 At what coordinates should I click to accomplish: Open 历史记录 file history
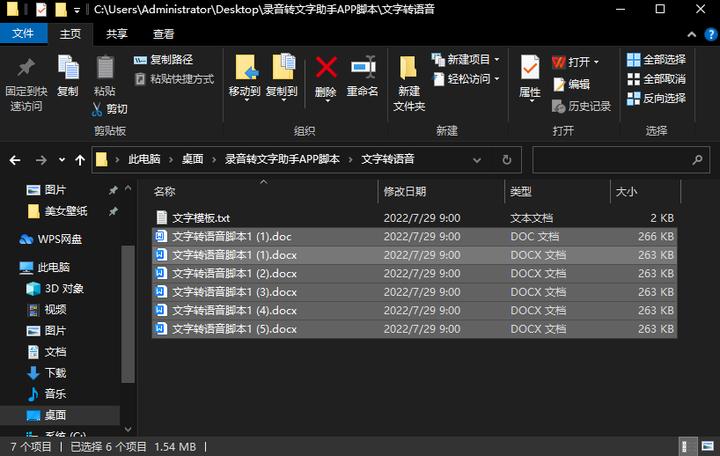click(x=581, y=106)
